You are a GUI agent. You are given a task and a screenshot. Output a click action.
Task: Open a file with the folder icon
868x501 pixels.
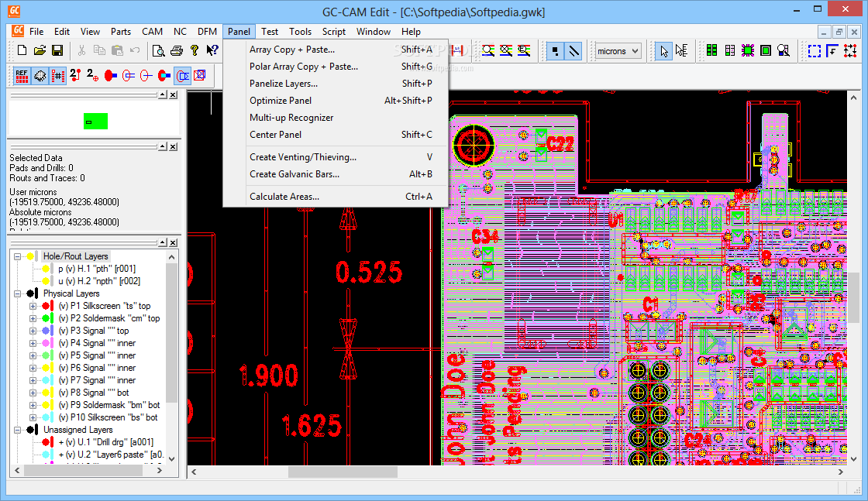click(x=40, y=50)
